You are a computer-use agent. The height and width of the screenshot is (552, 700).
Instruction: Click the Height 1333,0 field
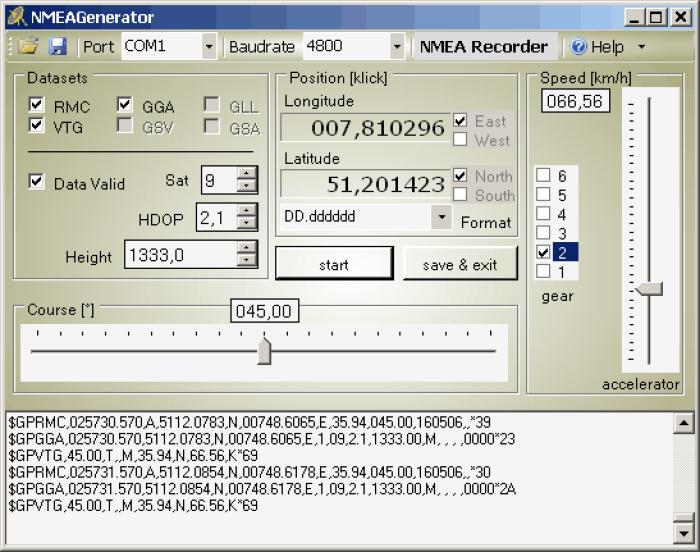[181, 255]
